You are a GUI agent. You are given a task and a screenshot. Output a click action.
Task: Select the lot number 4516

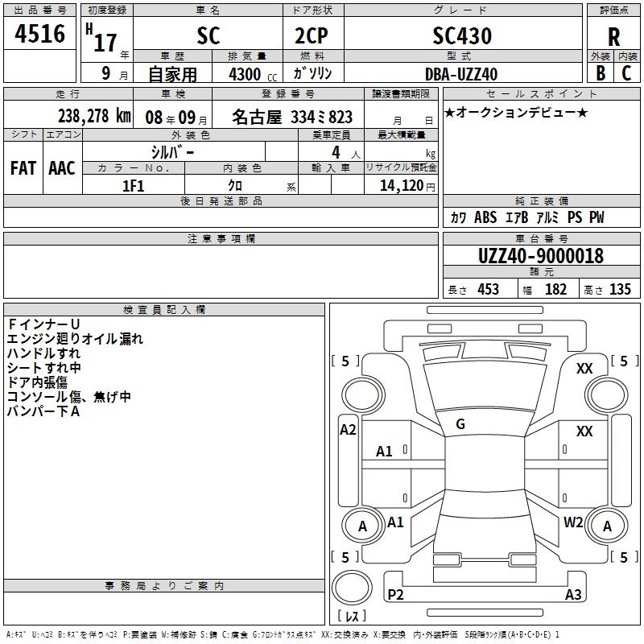click(x=40, y=35)
